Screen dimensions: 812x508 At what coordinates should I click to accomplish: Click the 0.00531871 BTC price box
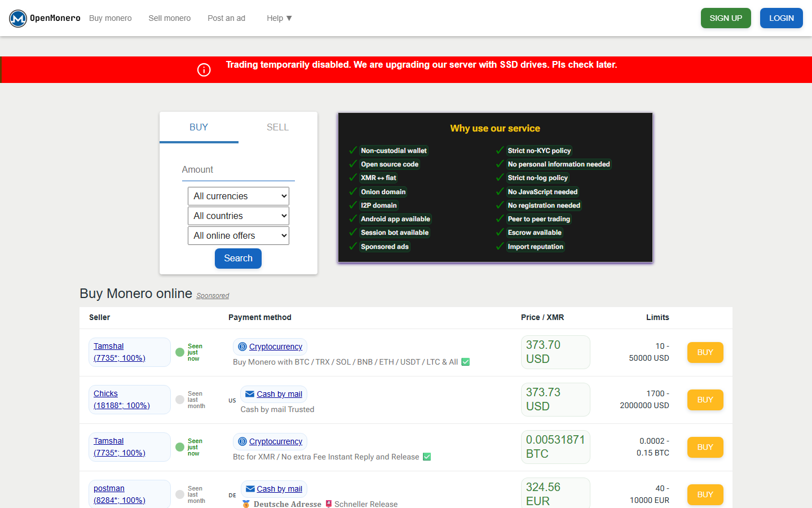point(555,447)
